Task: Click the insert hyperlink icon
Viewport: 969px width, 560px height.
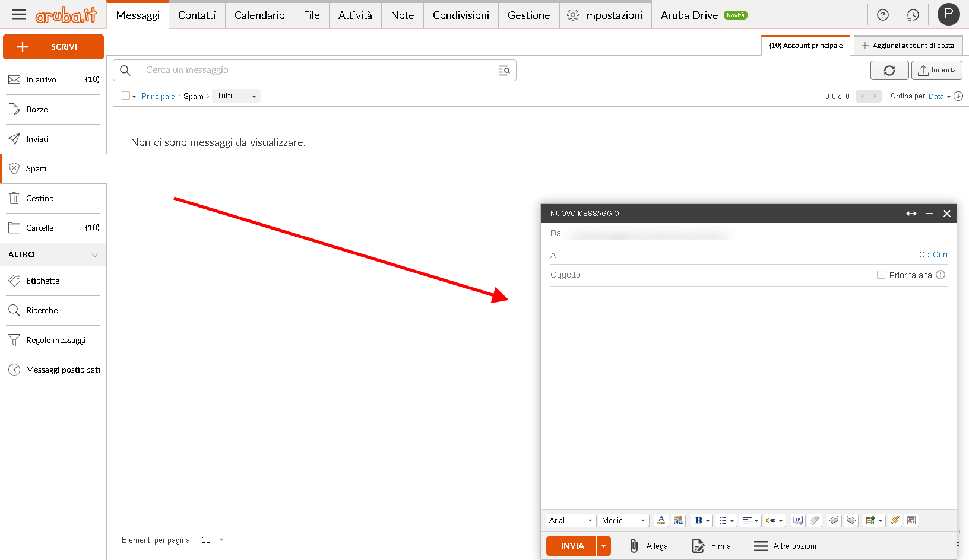Action: tap(895, 520)
